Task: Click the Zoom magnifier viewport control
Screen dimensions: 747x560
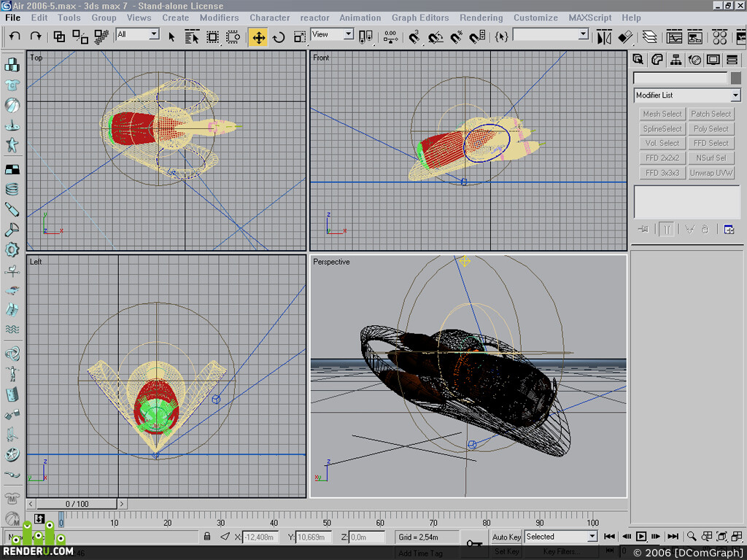Action: [692, 537]
